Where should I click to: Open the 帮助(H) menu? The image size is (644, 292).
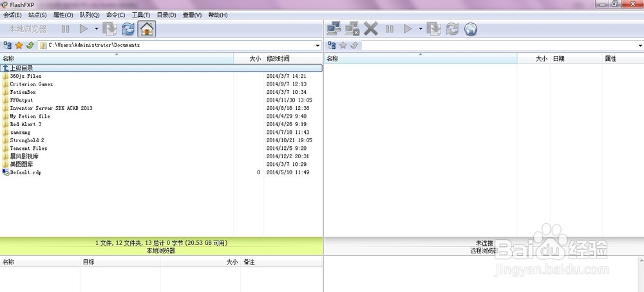[218, 15]
